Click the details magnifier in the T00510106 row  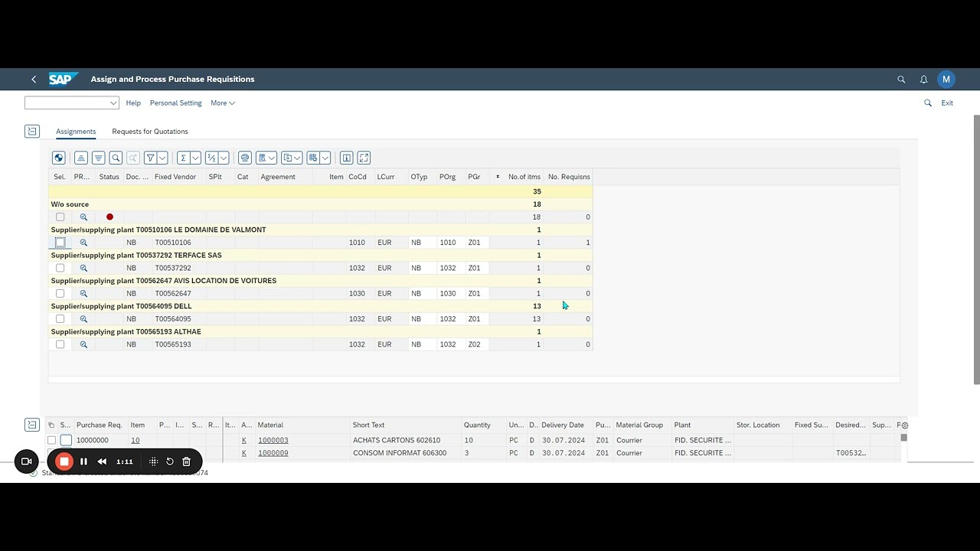[x=83, y=243]
